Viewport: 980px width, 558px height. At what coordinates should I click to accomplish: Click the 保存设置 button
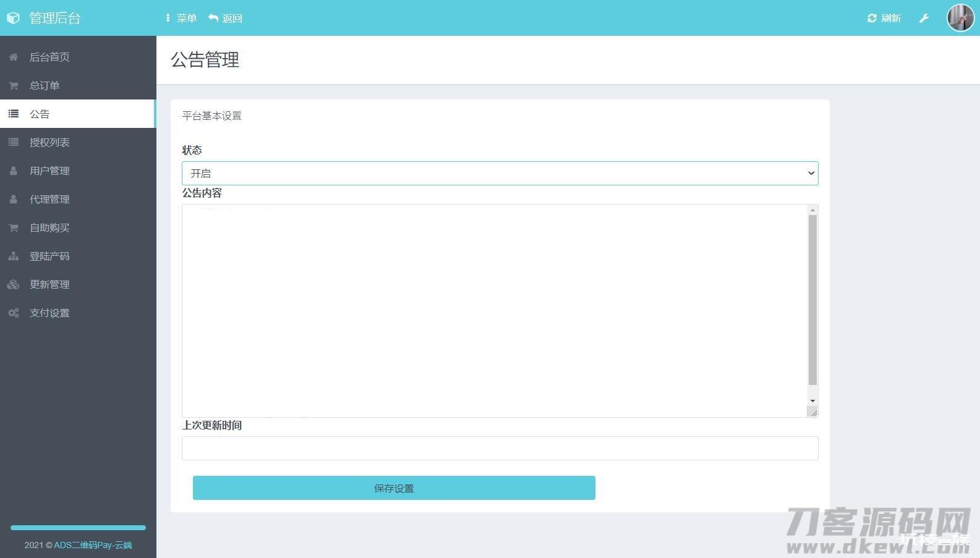394,488
